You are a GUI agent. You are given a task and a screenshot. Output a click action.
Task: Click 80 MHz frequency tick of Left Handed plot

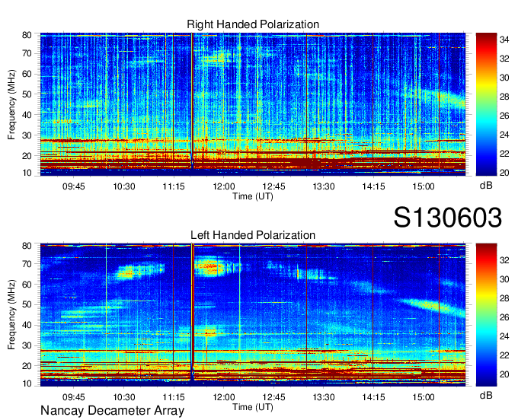(27, 246)
